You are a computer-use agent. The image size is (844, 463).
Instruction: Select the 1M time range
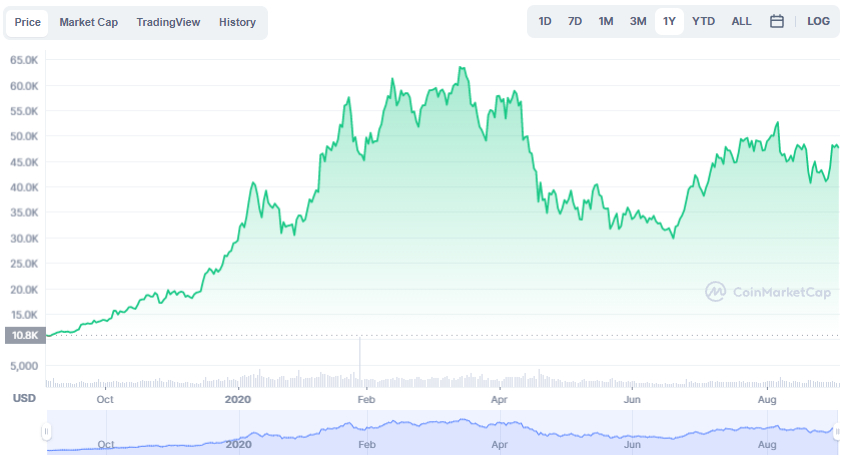click(x=606, y=22)
